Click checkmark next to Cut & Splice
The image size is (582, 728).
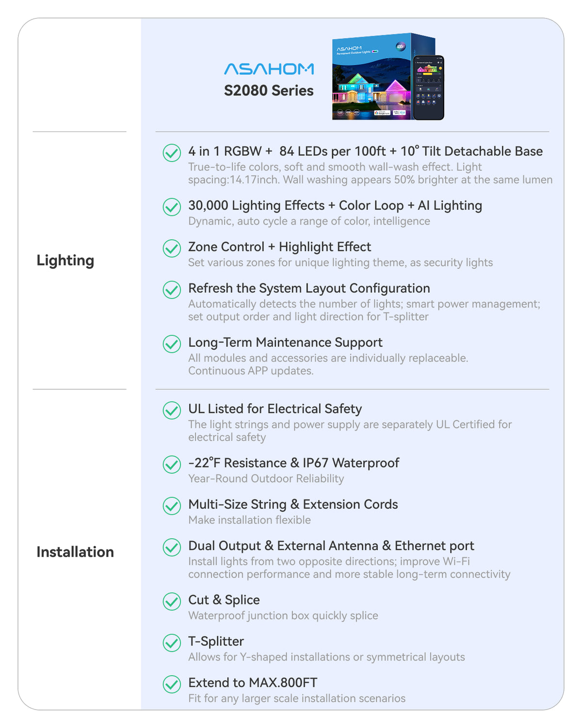tap(172, 601)
